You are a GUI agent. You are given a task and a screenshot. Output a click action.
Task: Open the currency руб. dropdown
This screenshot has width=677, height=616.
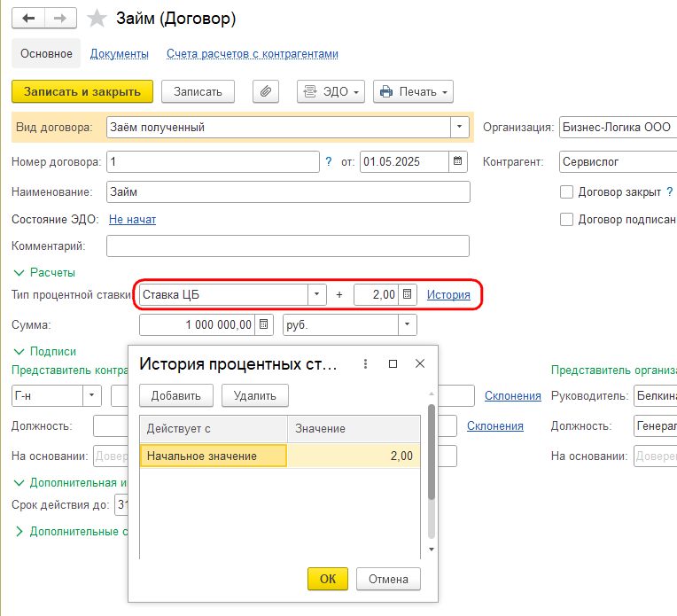point(407,325)
